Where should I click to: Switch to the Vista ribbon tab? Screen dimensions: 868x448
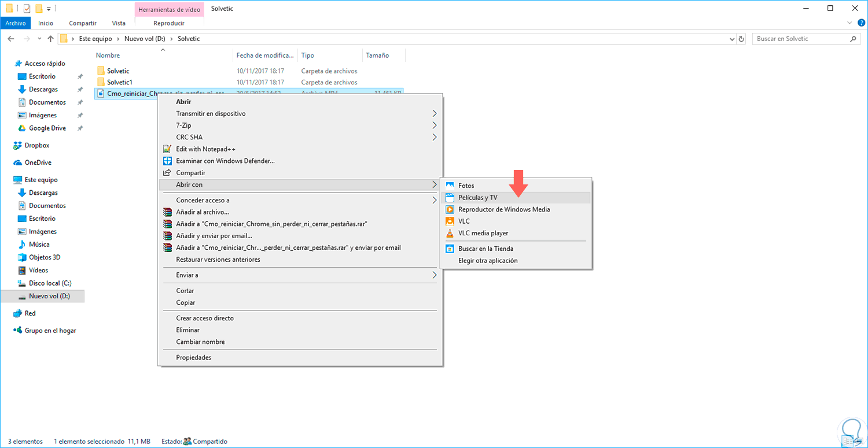pos(119,23)
